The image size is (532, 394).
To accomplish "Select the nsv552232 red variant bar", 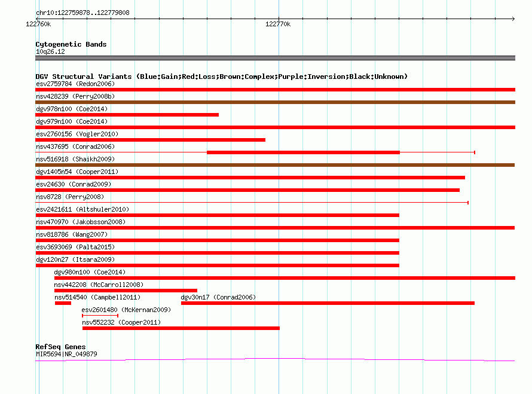I will [x=181, y=328].
